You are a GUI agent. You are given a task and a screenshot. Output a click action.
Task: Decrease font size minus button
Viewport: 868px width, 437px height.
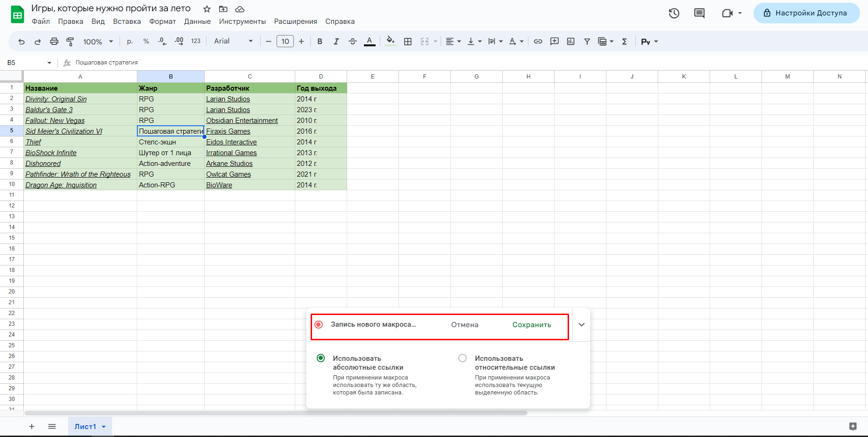click(x=269, y=42)
